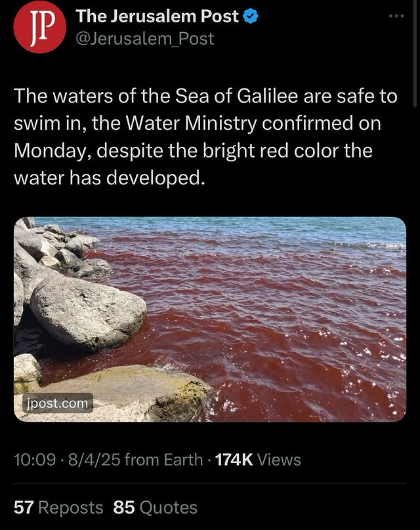
Task: Open the @Jerusalem_Post handle
Action: (x=145, y=39)
